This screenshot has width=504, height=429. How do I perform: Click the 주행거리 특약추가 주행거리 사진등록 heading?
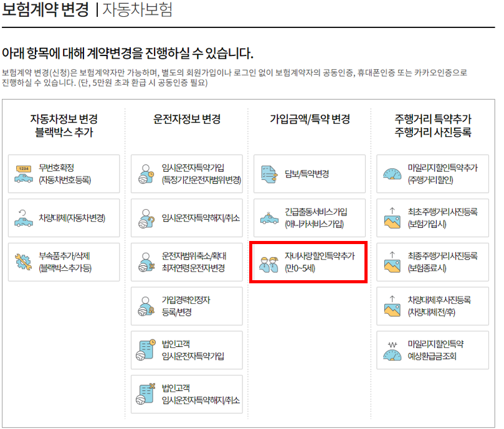433,126
